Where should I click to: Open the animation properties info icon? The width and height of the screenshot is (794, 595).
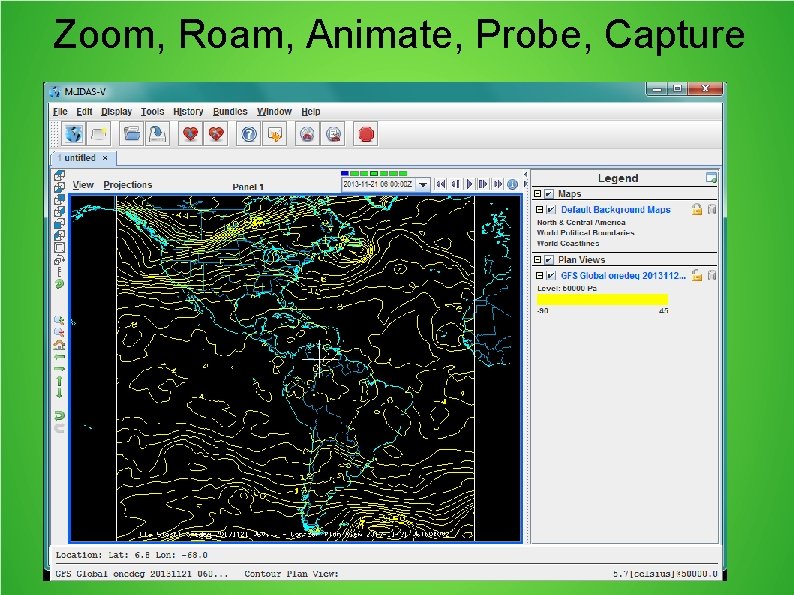(x=512, y=184)
